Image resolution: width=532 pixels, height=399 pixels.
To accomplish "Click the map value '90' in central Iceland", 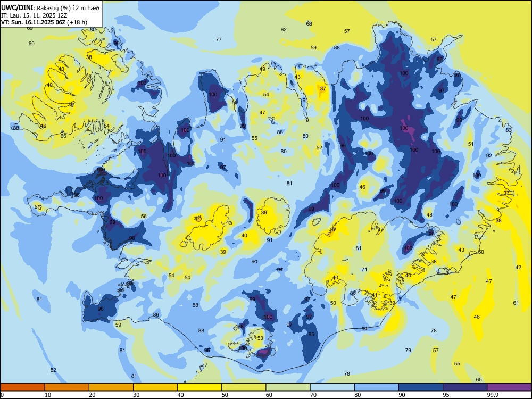I will pyautogui.click(x=254, y=262).
